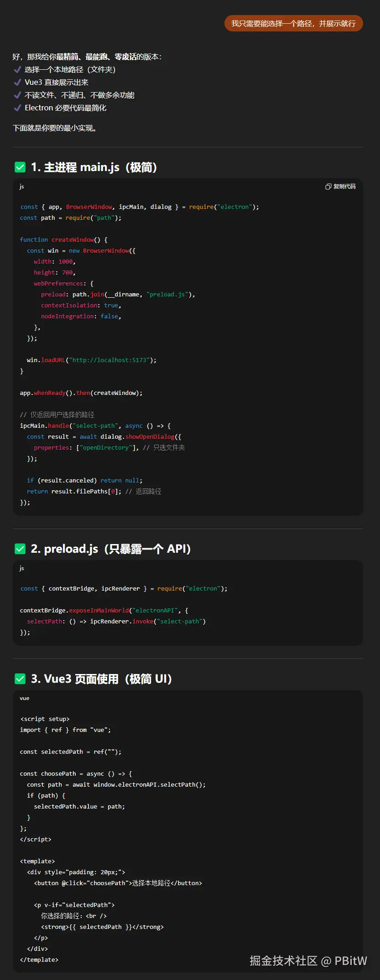This screenshot has height=980, width=380.
Task: Click code line width: 1000,
Action: [55, 262]
